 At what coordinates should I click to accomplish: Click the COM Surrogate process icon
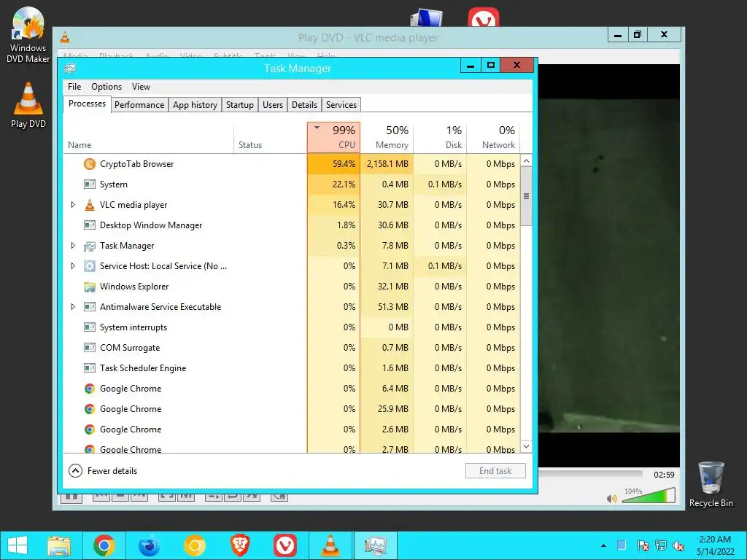90,348
